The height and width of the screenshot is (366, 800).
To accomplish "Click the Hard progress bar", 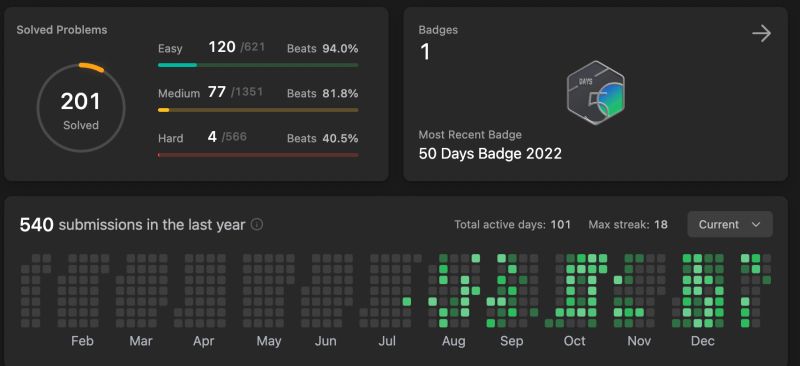I will (258, 155).
